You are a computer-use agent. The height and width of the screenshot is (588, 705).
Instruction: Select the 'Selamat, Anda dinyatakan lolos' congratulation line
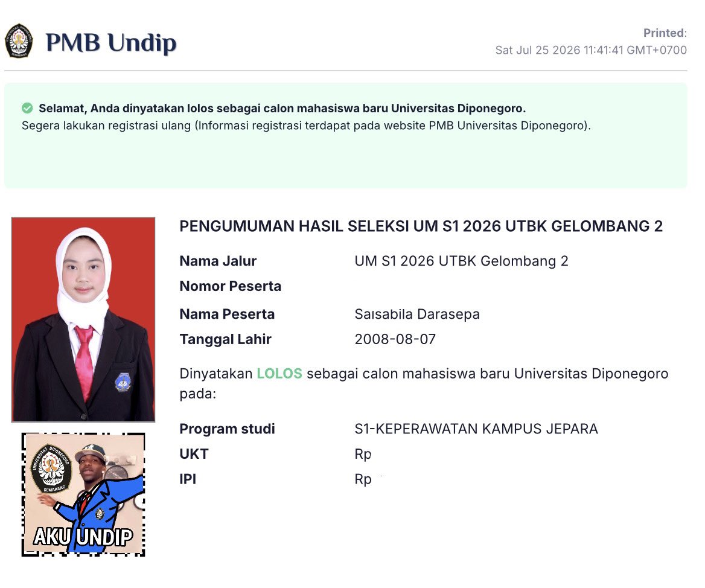[282, 108]
